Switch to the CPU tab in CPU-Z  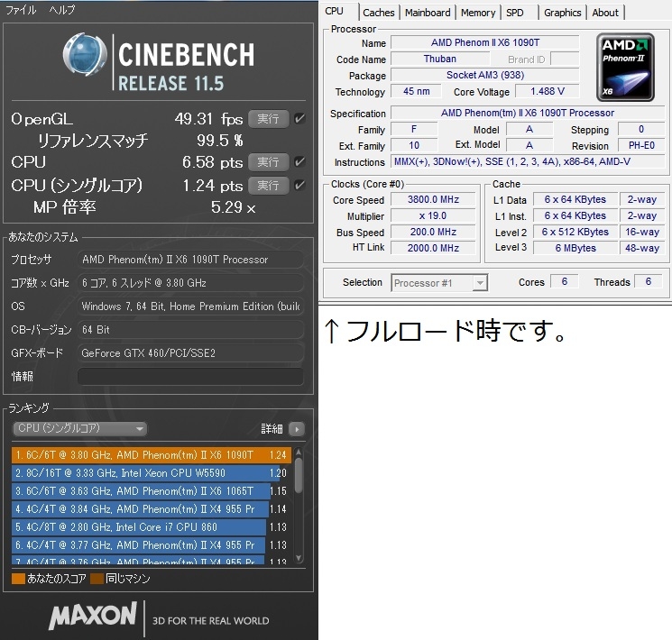click(x=335, y=11)
